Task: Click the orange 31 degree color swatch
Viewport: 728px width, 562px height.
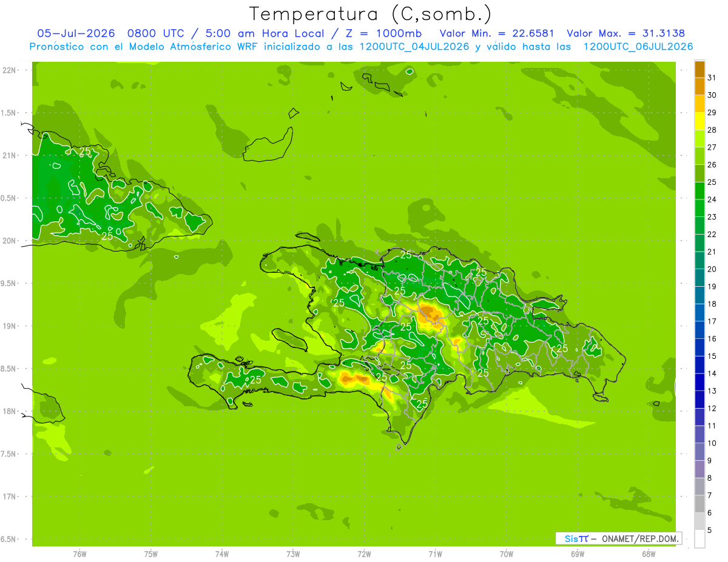Action: point(699,70)
